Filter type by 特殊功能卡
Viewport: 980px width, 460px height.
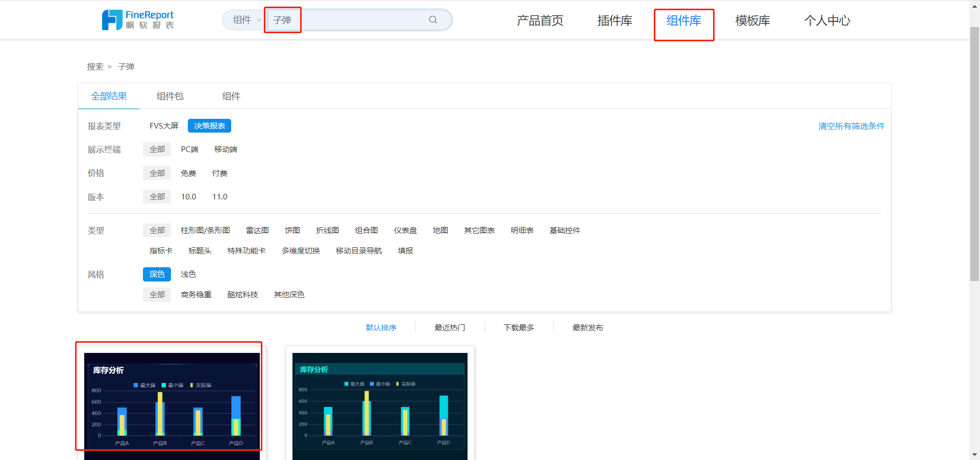pos(247,251)
